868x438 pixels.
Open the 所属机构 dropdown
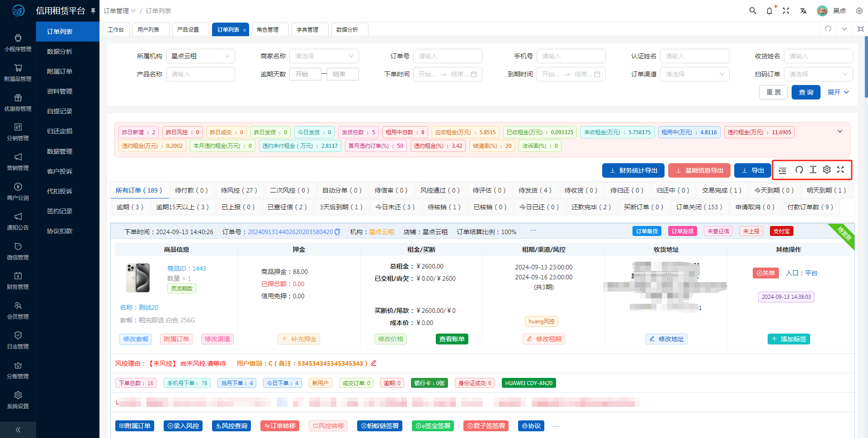click(200, 56)
